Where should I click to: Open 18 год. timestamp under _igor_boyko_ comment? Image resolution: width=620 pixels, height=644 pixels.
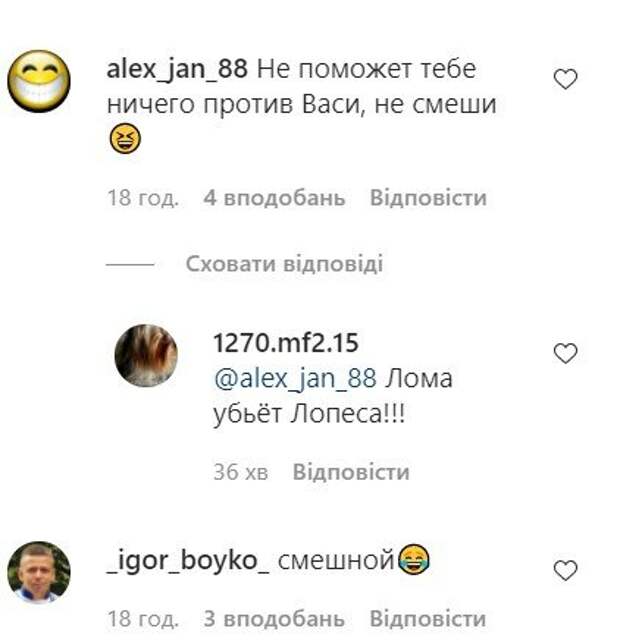[143, 619]
